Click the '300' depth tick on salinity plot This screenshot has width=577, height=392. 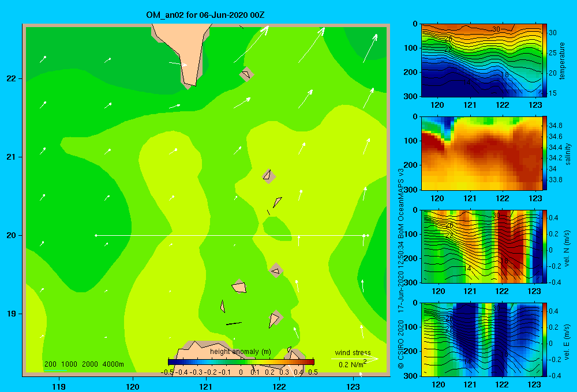pyautogui.click(x=411, y=190)
